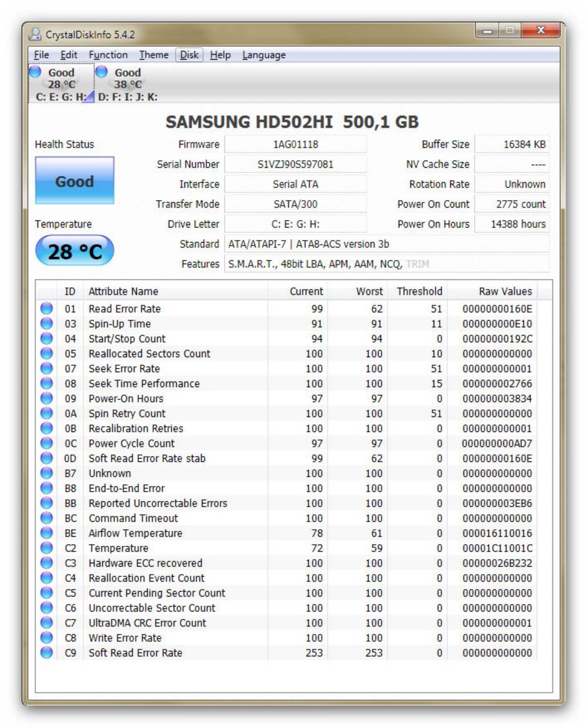This screenshot has height=728, width=588.
Task: Click the 28 °C temperature indicator button
Action: [x=74, y=251]
